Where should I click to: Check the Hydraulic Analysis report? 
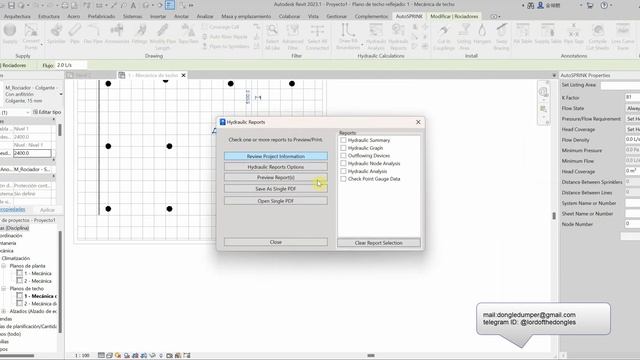[x=343, y=171]
